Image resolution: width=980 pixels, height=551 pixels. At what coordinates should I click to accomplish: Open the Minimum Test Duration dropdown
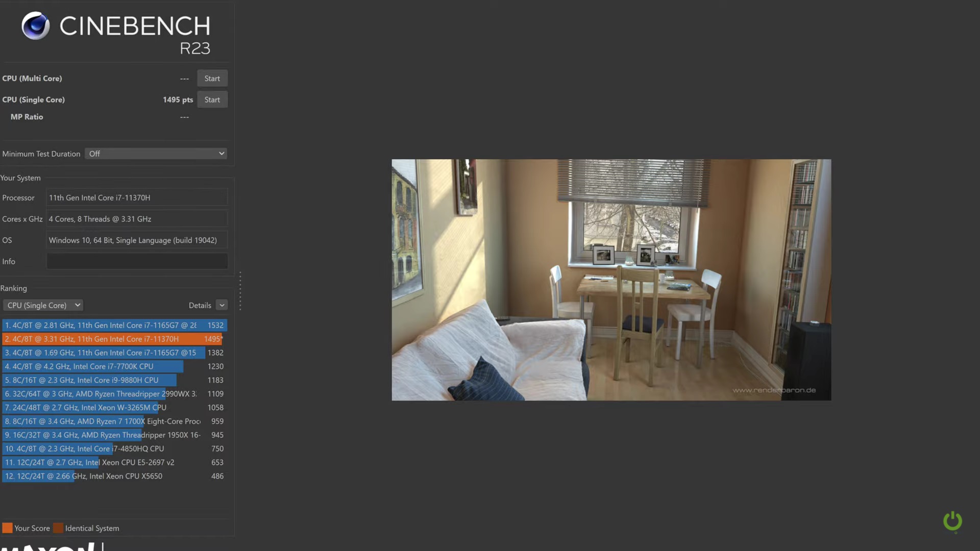click(x=156, y=154)
